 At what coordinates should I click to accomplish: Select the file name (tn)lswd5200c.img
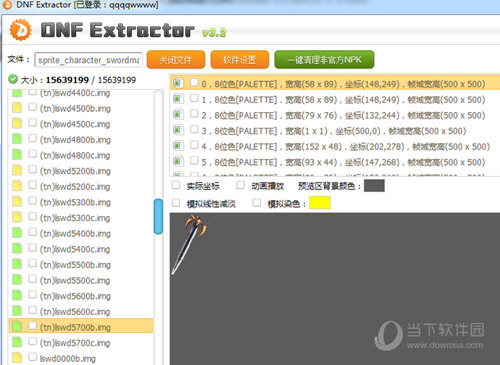[x=75, y=187]
